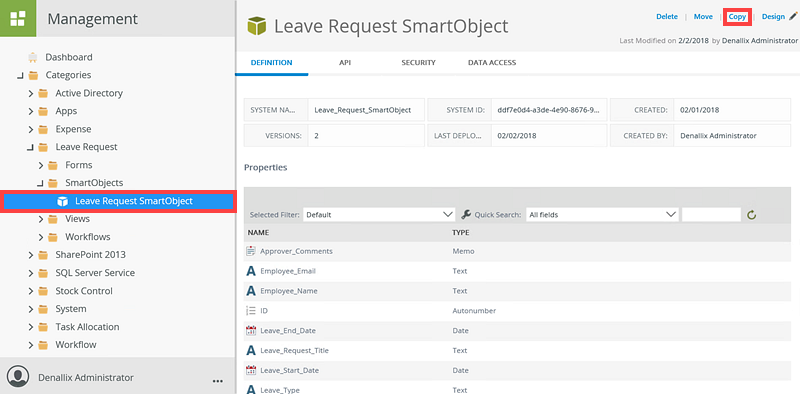
Task: Collapse the SmartObjects folder
Action: (40, 183)
